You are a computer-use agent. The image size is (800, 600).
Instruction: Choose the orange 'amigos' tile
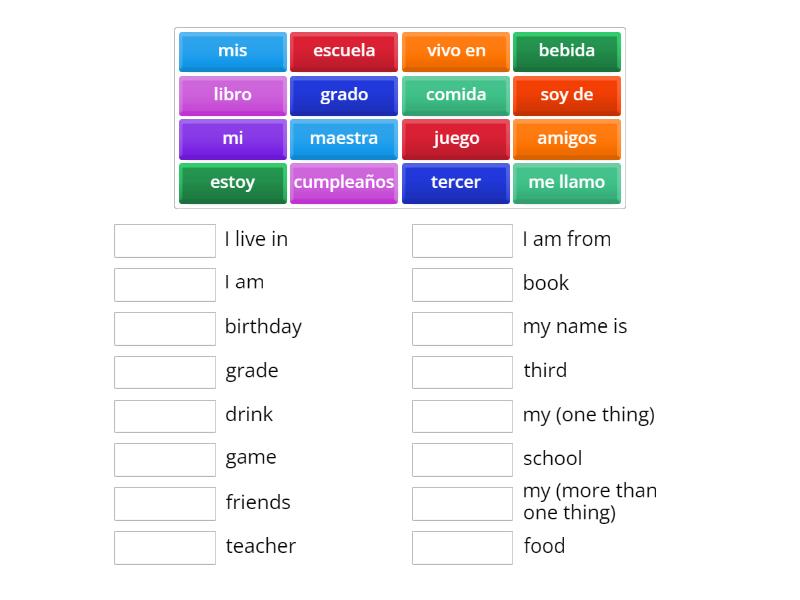pos(567,139)
